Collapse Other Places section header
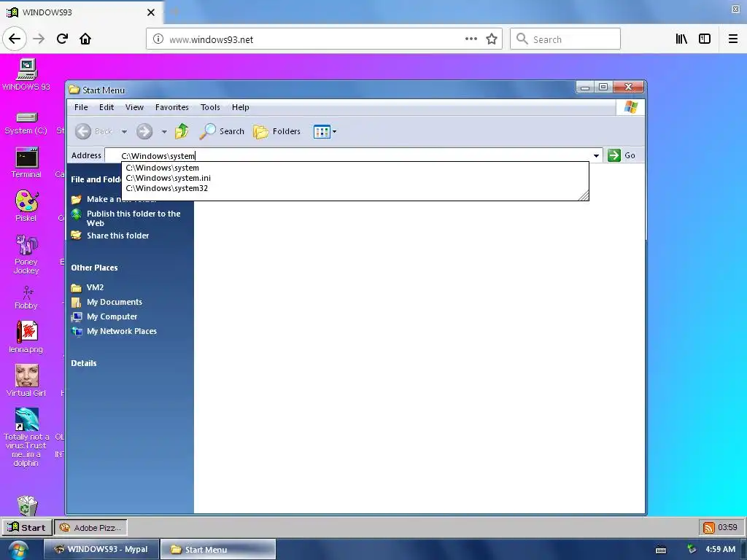The height and width of the screenshot is (560, 747). click(94, 268)
